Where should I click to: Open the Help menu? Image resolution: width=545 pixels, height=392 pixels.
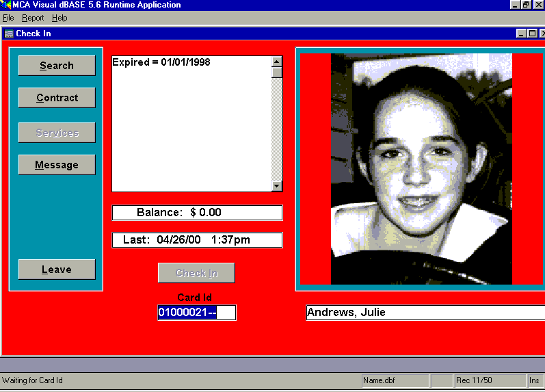click(59, 18)
